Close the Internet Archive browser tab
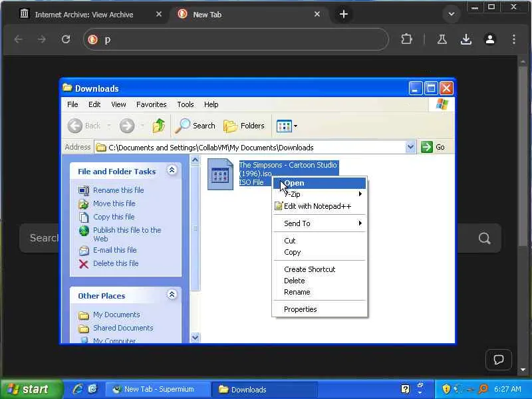The image size is (532, 399). tap(158, 14)
